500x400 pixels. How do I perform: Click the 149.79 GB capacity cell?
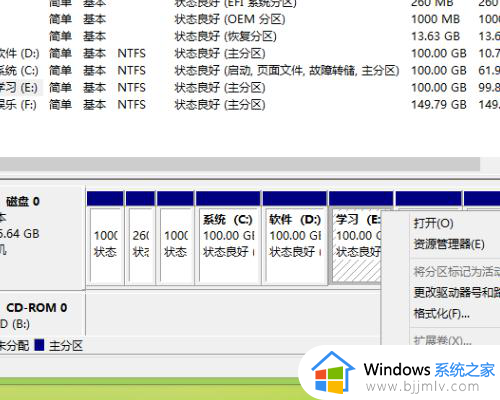(x=439, y=105)
